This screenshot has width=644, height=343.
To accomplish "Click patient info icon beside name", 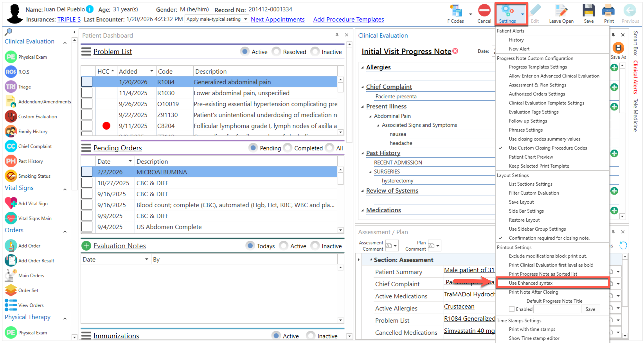I will 90,9.
